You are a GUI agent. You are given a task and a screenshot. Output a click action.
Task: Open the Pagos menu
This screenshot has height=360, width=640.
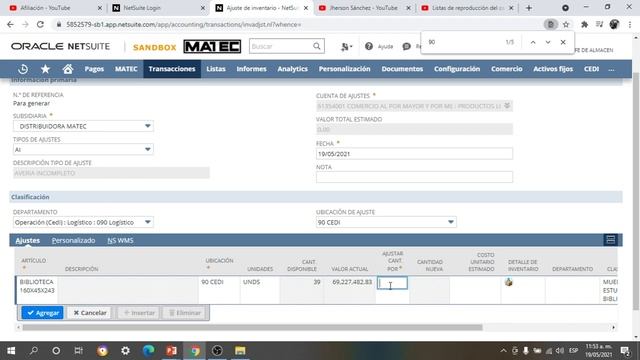tap(94, 69)
